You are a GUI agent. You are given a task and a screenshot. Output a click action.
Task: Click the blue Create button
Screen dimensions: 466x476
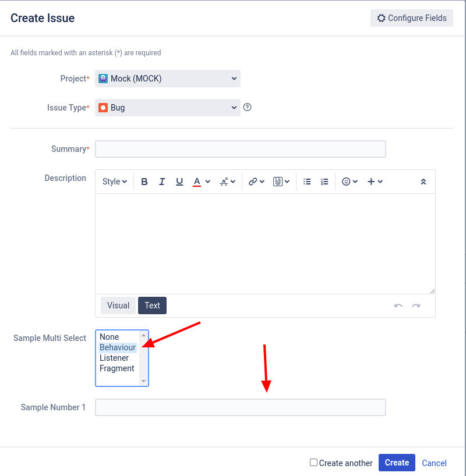point(397,463)
